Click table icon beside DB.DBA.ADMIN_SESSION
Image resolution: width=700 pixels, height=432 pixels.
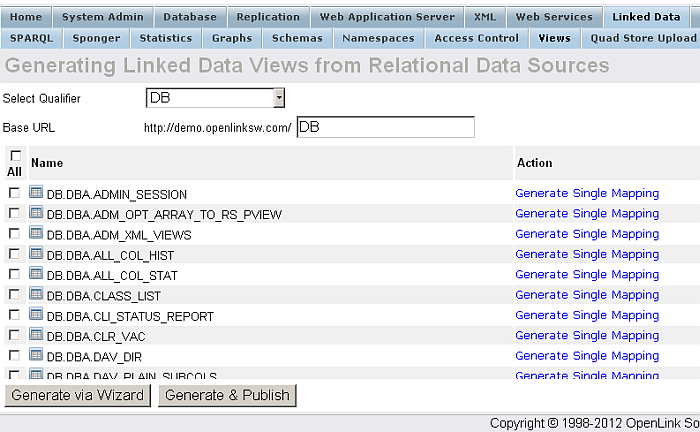point(36,192)
